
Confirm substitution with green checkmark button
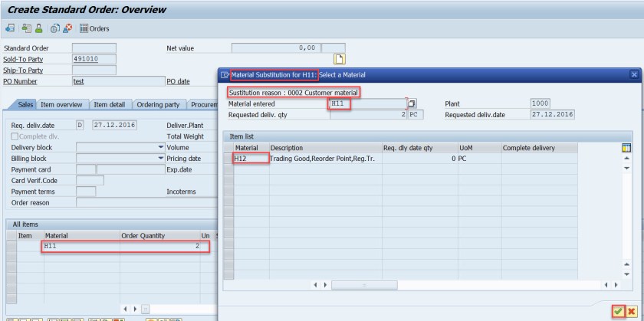(x=618, y=312)
